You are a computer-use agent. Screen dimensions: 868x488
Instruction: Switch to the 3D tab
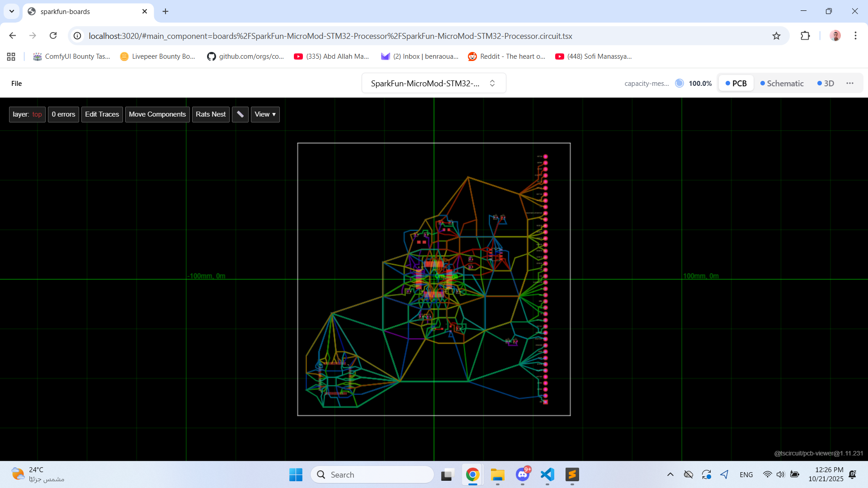tap(826, 83)
